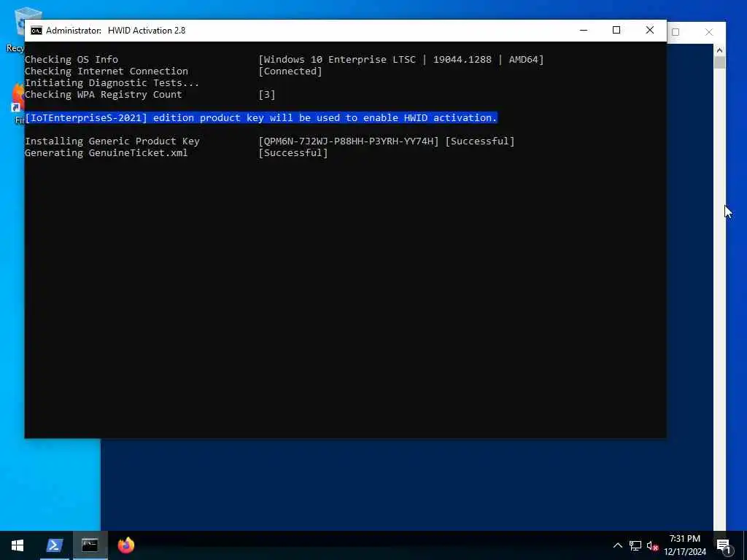The image size is (747, 560).
Task: Close the HWID Activation window
Action: click(x=650, y=30)
